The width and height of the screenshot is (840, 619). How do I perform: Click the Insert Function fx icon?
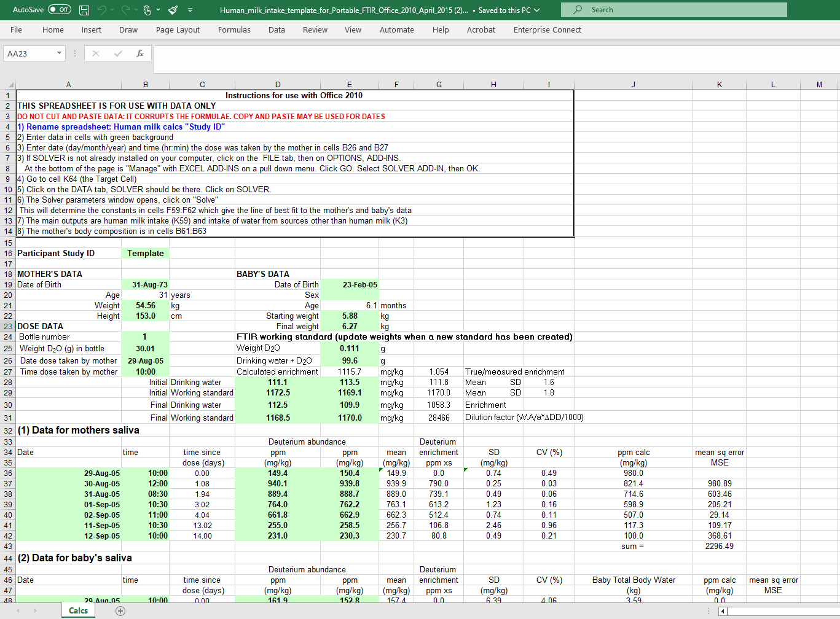[140, 53]
